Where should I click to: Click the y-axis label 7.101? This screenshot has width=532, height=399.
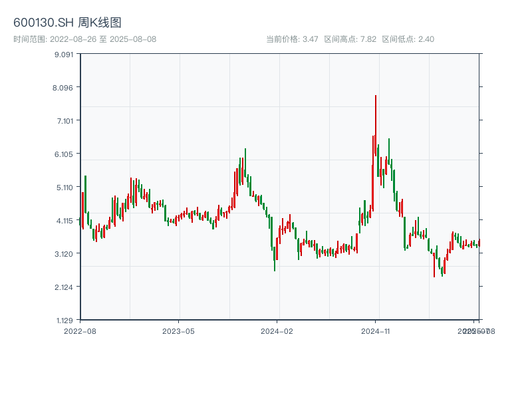[65, 121]
